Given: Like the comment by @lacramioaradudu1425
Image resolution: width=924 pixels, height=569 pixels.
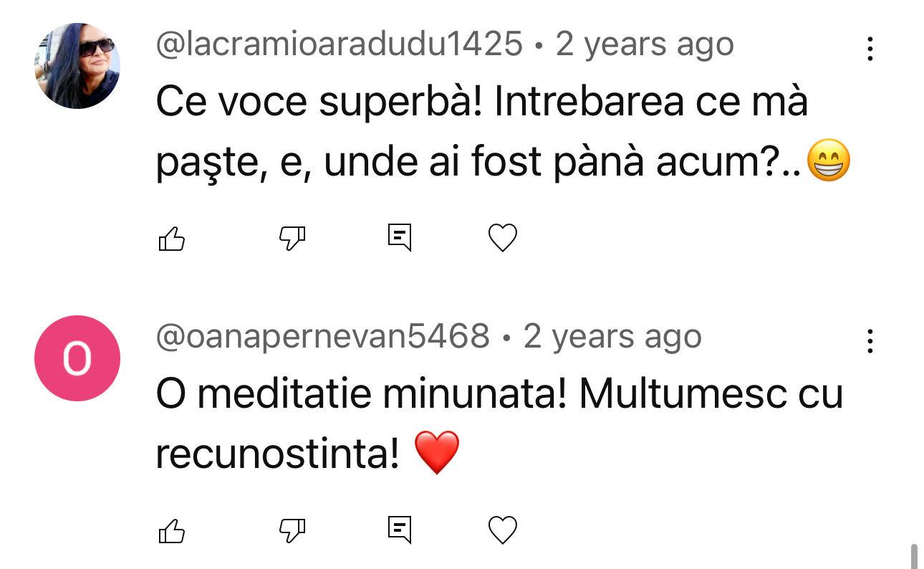Looking at the screenshot, I should (171, 238).
